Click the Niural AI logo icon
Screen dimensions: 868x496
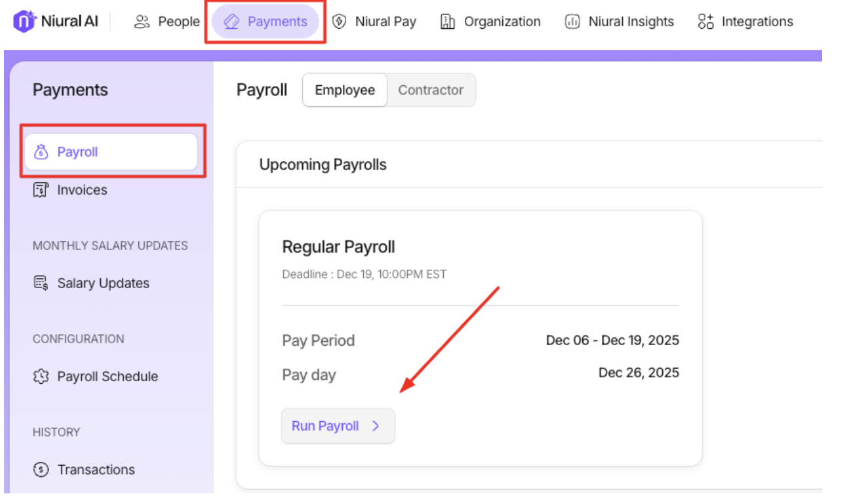pos(24,22)
